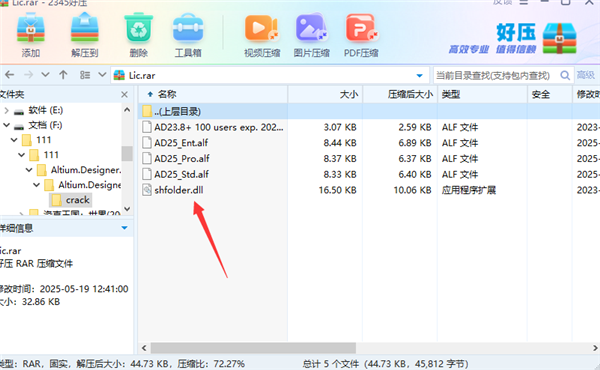
Task: Sort by 安全 column header
Action: point(550,94)
